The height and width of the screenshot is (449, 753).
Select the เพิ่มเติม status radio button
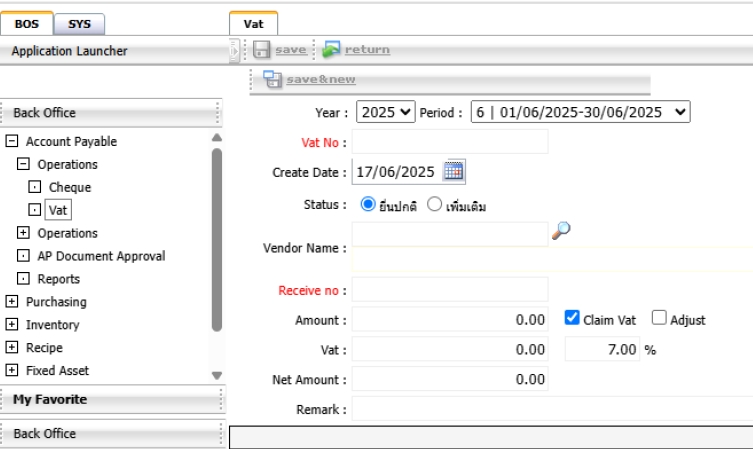tap(434, 204)
